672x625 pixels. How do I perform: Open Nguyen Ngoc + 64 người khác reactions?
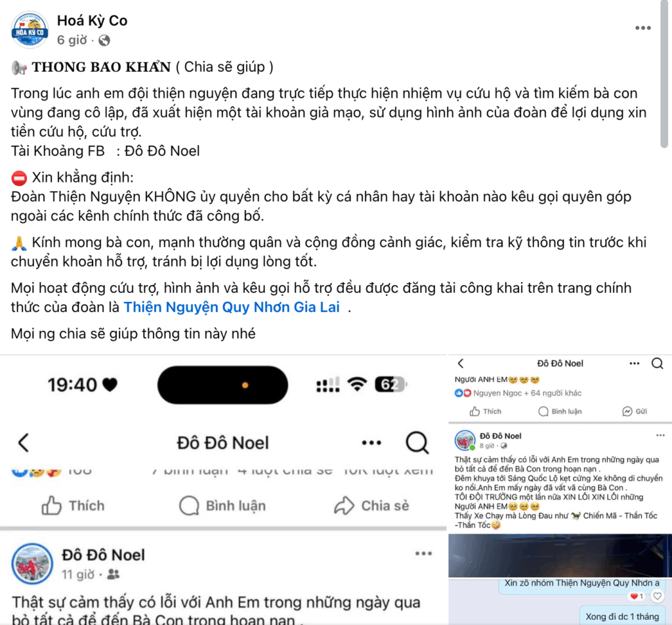[518, 393]
